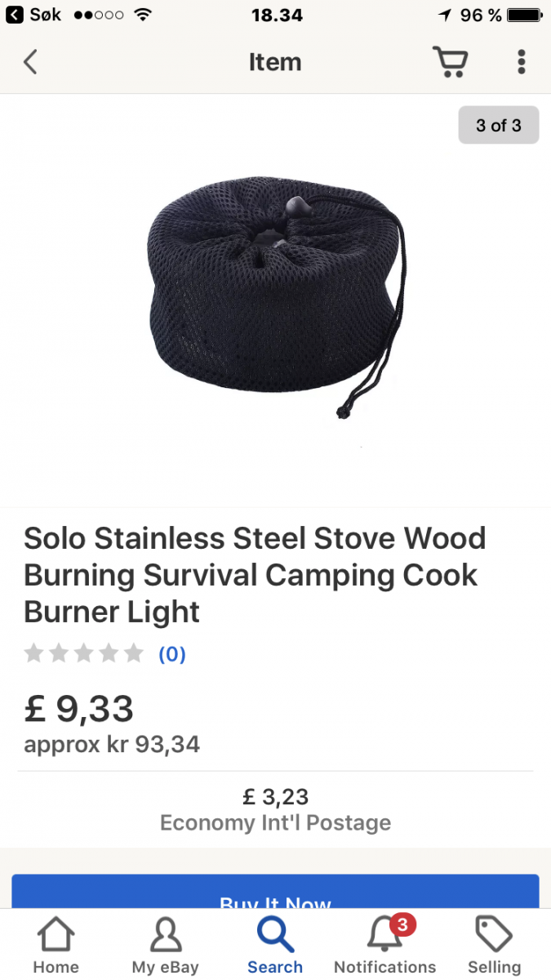Tap the battery icon in status bar

[525, 15]
